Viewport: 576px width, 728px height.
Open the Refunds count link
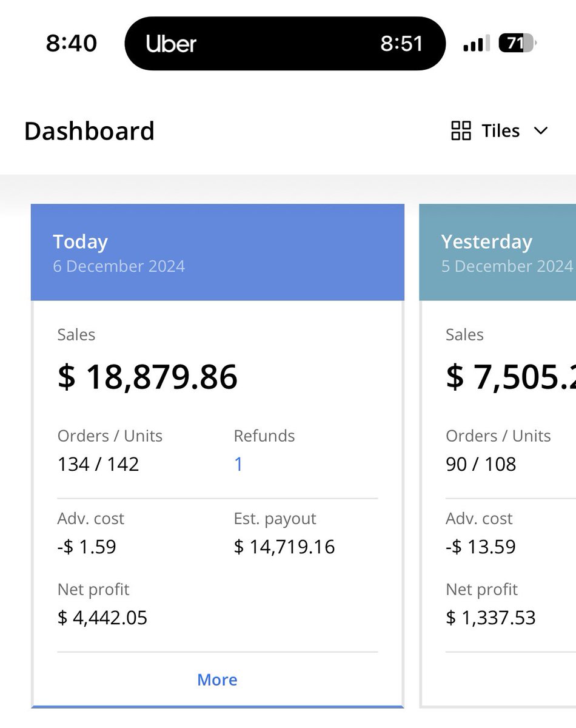pyautogui.click(x=238, y=464)
